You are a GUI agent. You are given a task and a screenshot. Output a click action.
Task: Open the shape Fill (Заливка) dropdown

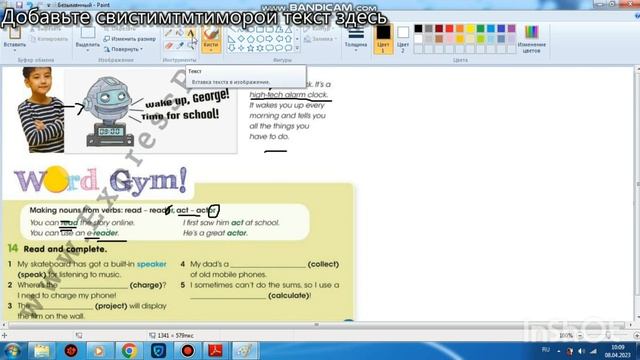(x=321, y=39)
